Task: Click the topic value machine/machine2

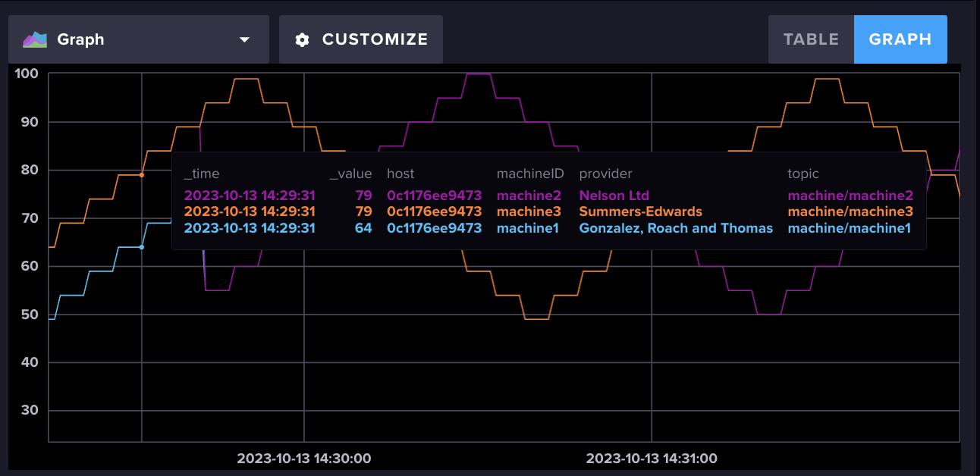Action: tap(850, 196)
